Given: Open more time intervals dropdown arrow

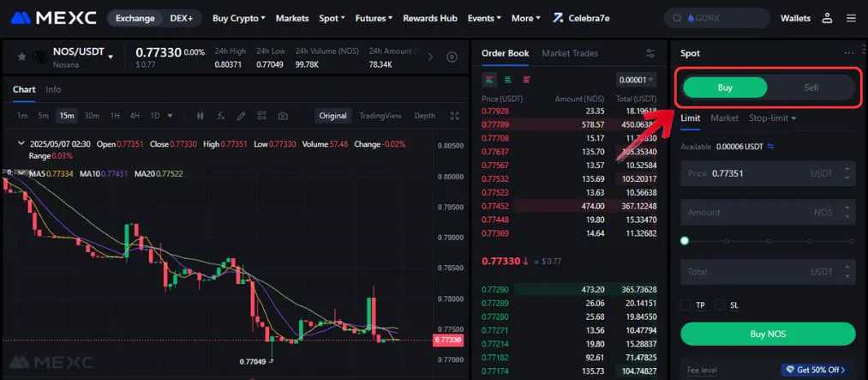Looking at the screenshot, I should pyautogui.click(x=170, y=116).
